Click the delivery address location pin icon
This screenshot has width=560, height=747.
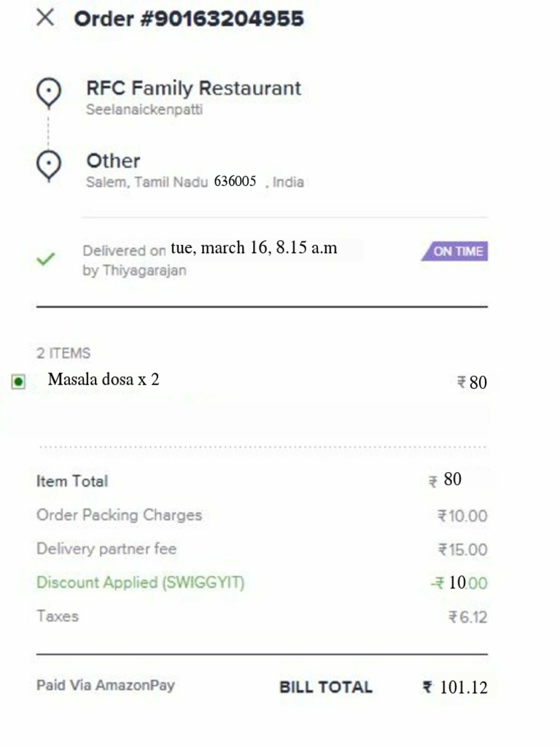point(49,166)
